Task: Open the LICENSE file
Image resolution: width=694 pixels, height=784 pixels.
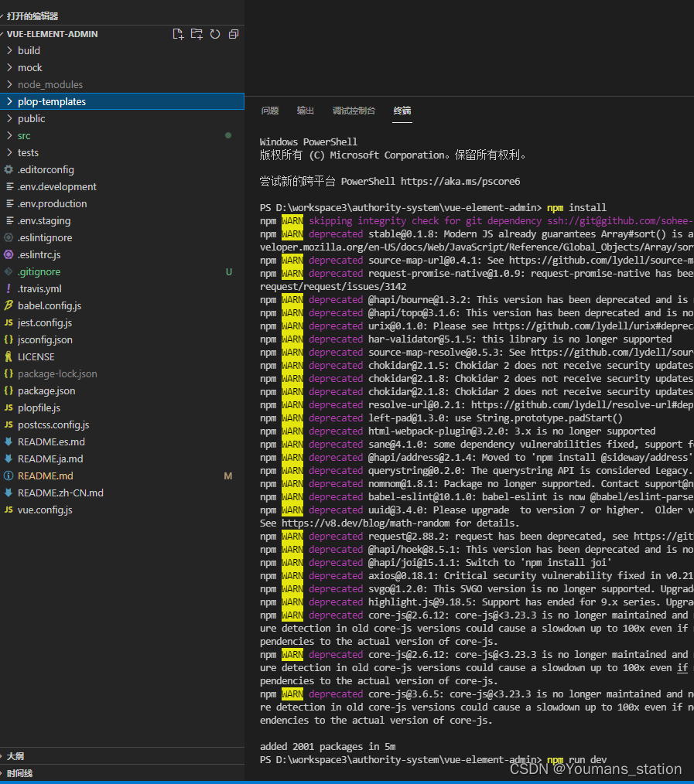Action: tap(36, 356)
